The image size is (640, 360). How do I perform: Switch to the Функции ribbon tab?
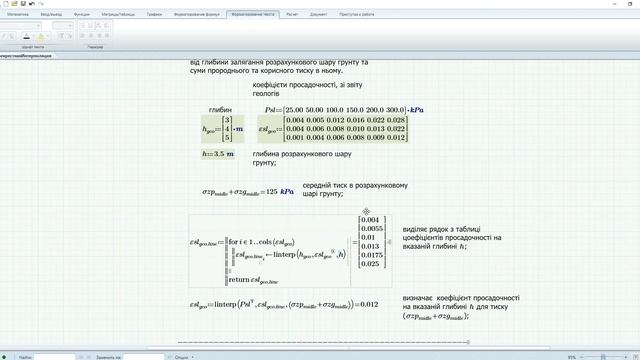point(82,14)
